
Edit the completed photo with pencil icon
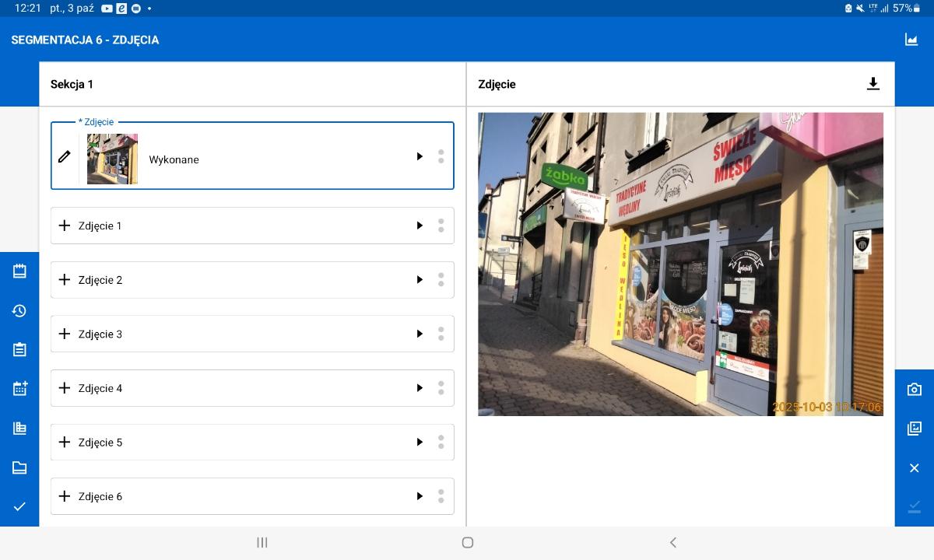(x=65, y=157)
